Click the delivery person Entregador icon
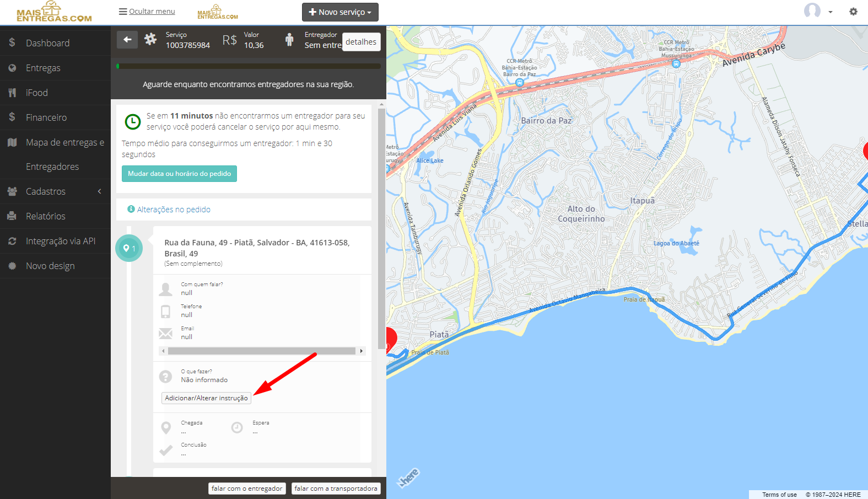Viewport: 868px width, 499px height. pyautogui.click(x=289, y=40)
